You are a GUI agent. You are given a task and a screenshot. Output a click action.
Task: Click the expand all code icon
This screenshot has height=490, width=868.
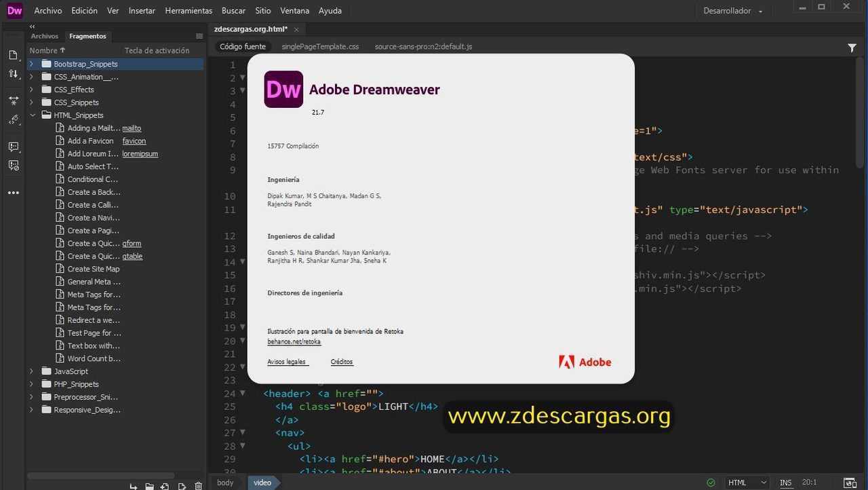13,100
